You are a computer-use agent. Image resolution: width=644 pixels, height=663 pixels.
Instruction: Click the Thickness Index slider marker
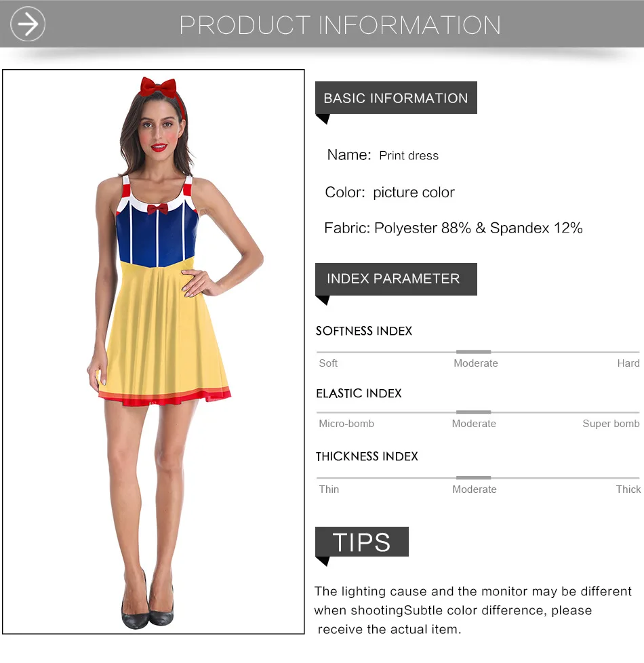coord(473,478)
